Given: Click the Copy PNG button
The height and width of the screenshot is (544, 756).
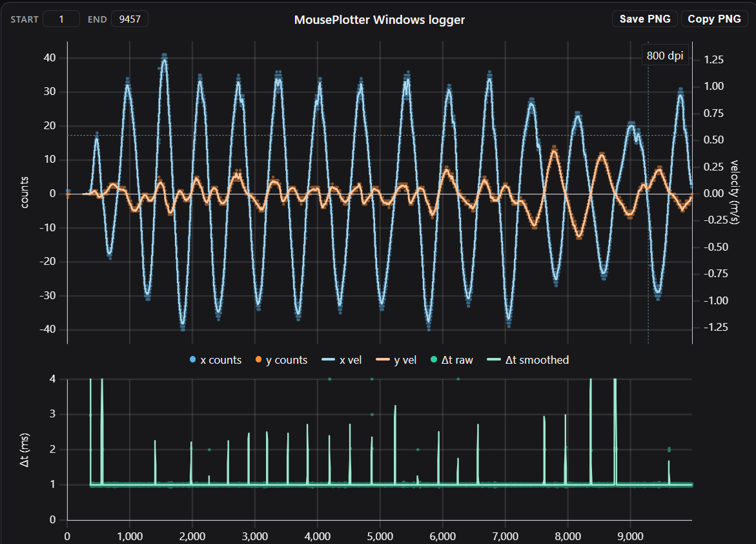Looking at the screenshot, I should [714, 19].
